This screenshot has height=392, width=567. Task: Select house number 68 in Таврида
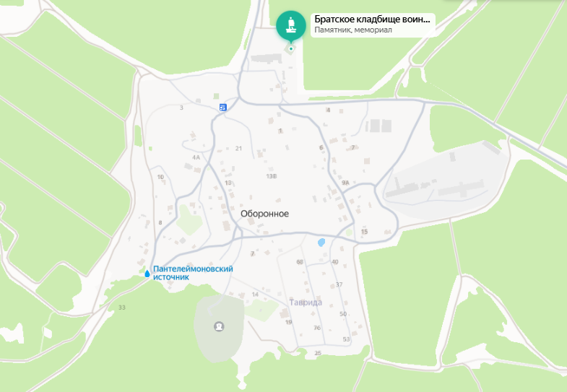tap(300, 262)
